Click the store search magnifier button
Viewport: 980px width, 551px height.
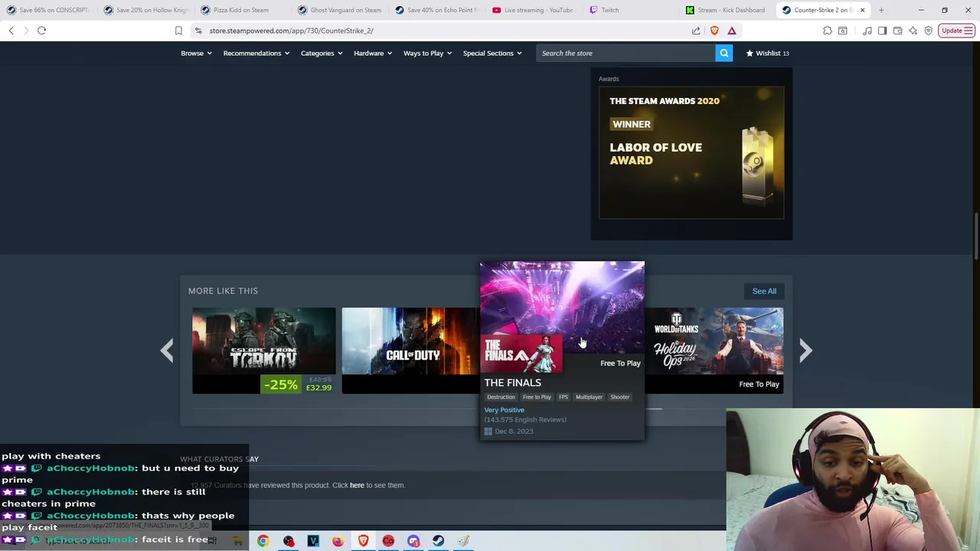(x=724, y=53)
